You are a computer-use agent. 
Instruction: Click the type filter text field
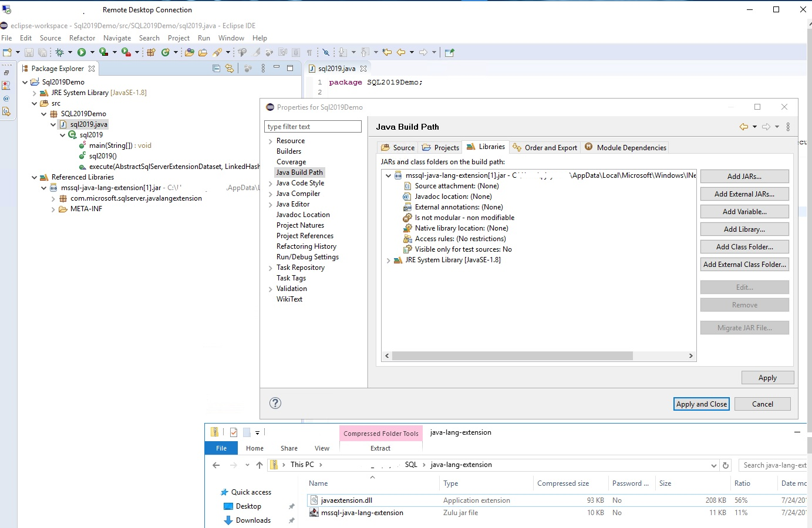[x=313, y=127]
